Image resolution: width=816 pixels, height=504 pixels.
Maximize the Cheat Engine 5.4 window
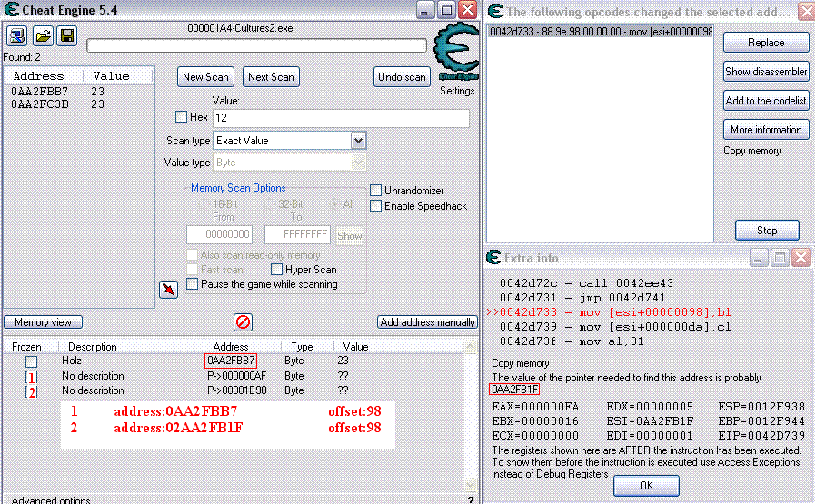click(x=446, y=9)
